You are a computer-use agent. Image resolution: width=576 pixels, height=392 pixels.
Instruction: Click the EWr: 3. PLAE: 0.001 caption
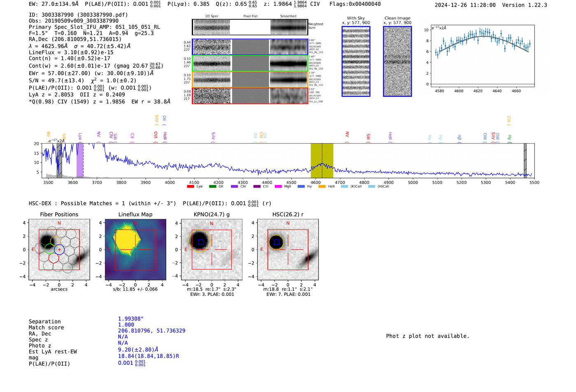212,294
